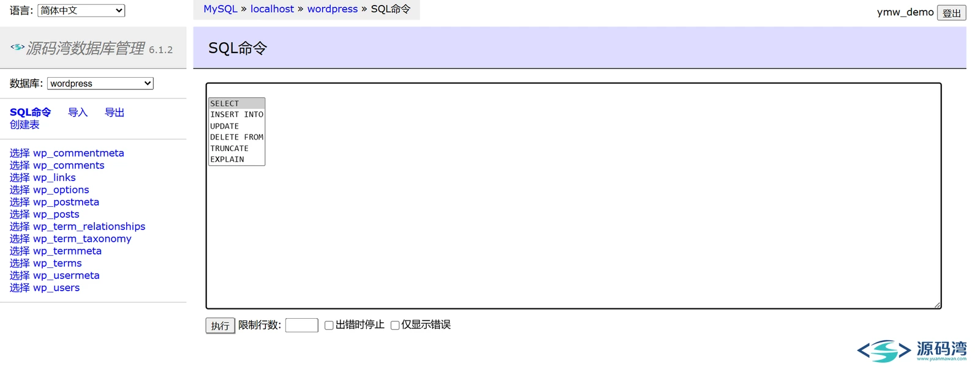Open the wp_links table
Screen dimensions: 980x375
point(55,177)
